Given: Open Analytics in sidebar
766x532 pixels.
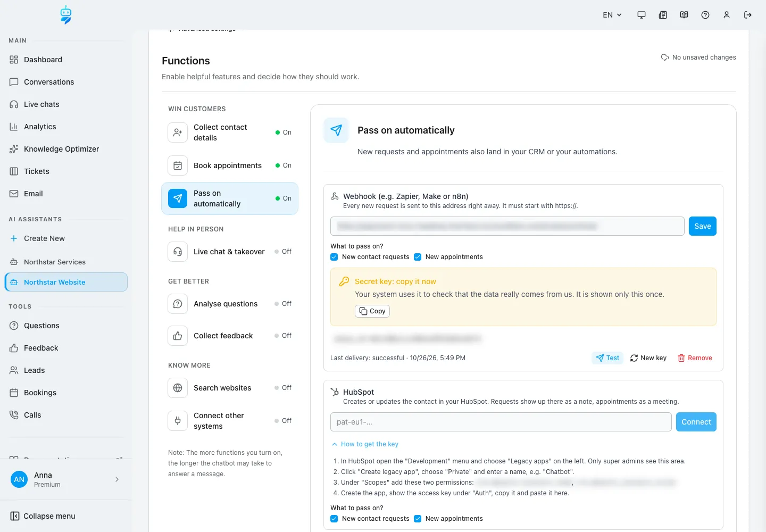Looking at the screenshot, I should click(66, 127).
